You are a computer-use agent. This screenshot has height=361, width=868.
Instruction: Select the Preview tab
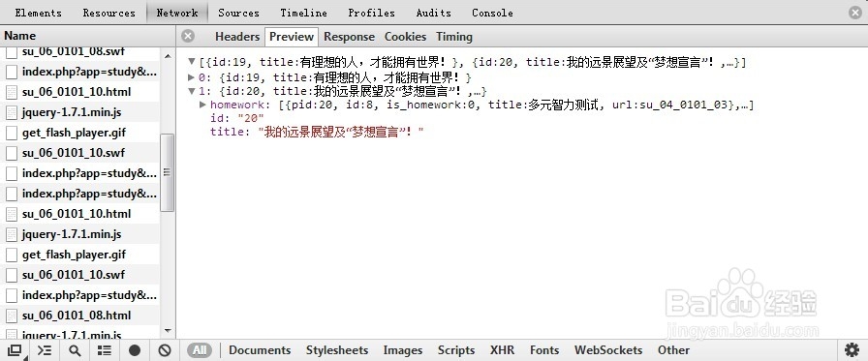(x=292, y=37)
